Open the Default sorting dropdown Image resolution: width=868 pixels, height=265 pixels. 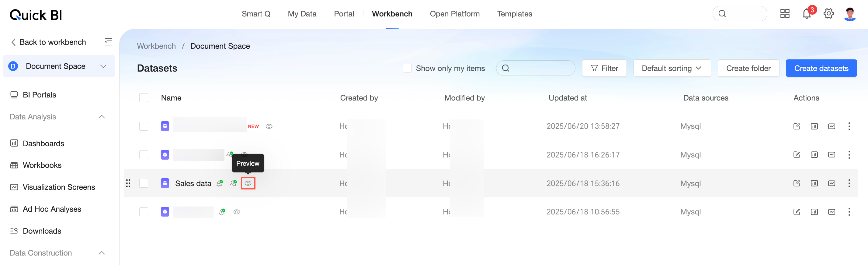672,68
